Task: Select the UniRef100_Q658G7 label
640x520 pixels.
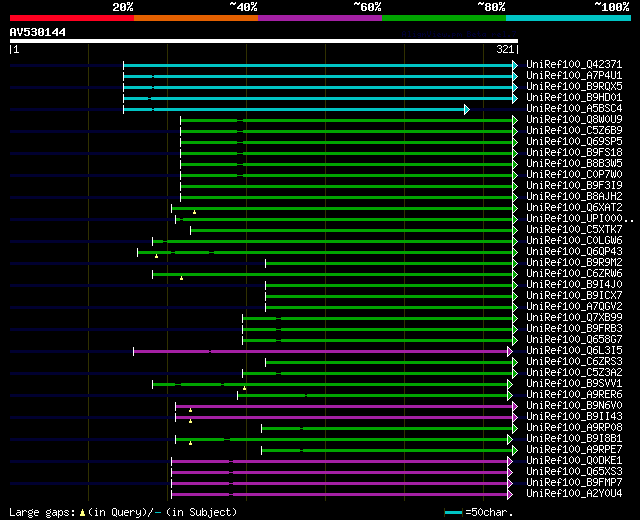Action: coord(574,340)
